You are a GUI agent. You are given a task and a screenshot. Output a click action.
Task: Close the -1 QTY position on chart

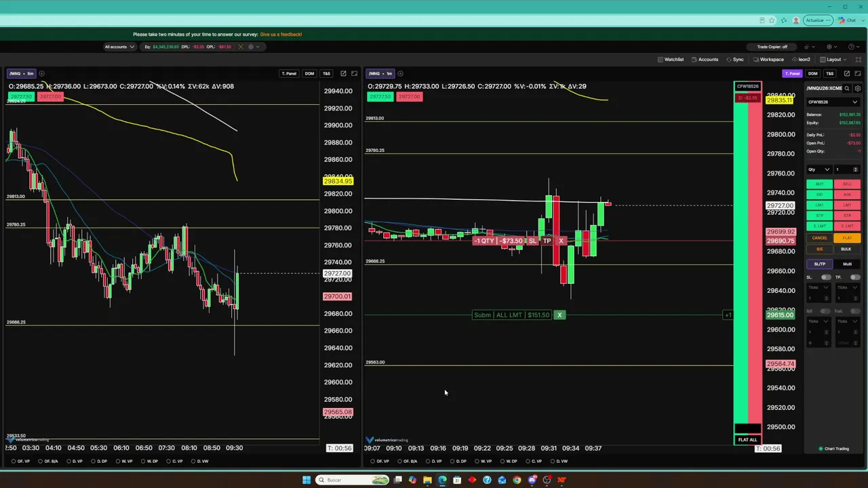(x=561, y=241)
